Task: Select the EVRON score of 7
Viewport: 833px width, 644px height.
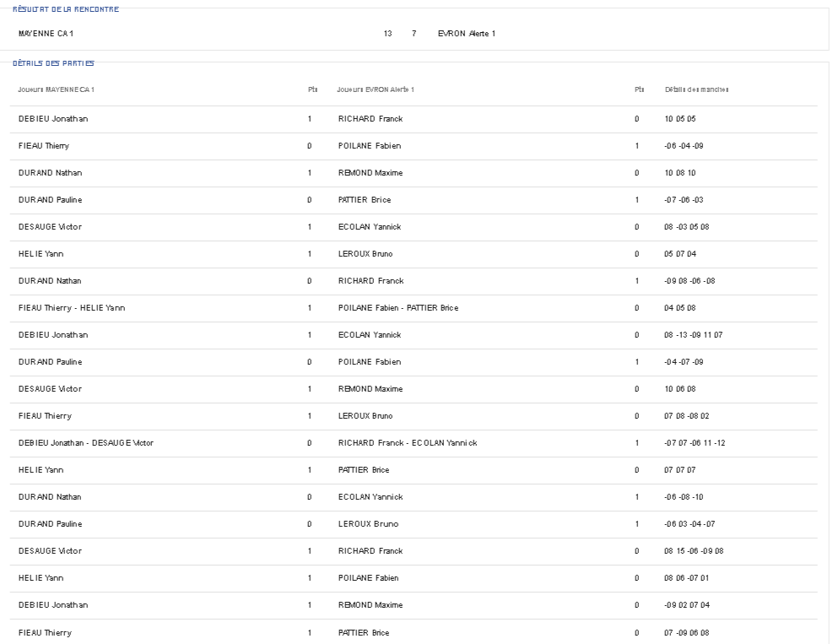Action: 414,34
